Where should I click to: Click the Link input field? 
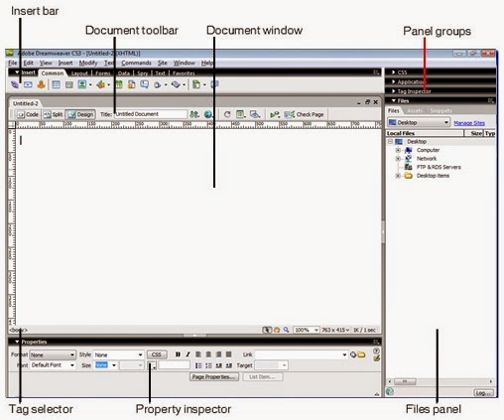301,354
